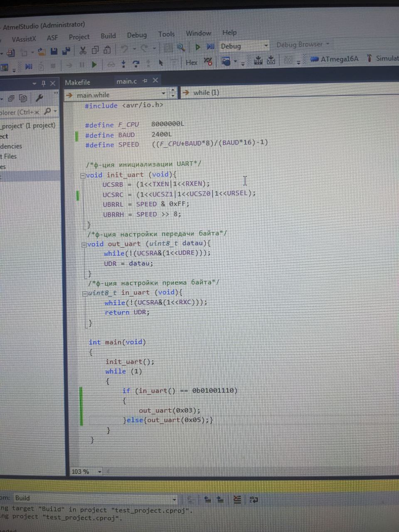
Task: Open the ASF menu
Action: (x=52, y=38)
